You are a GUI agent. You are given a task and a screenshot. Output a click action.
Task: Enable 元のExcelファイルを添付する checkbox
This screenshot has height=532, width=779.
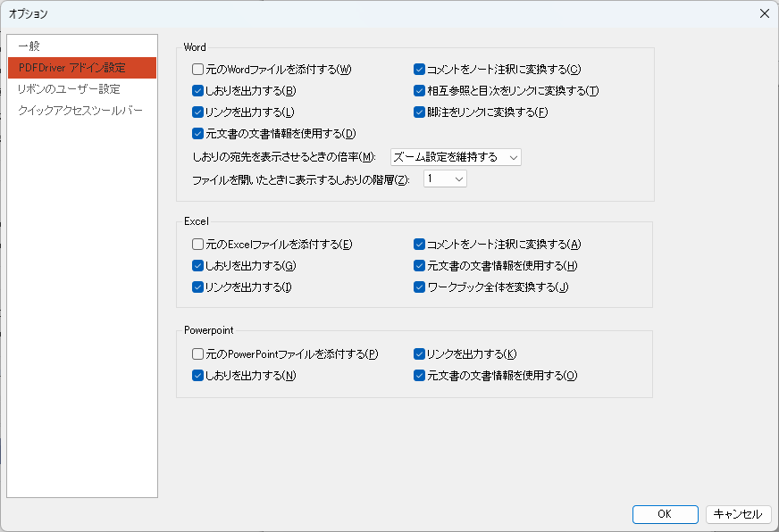pos(197,244)
